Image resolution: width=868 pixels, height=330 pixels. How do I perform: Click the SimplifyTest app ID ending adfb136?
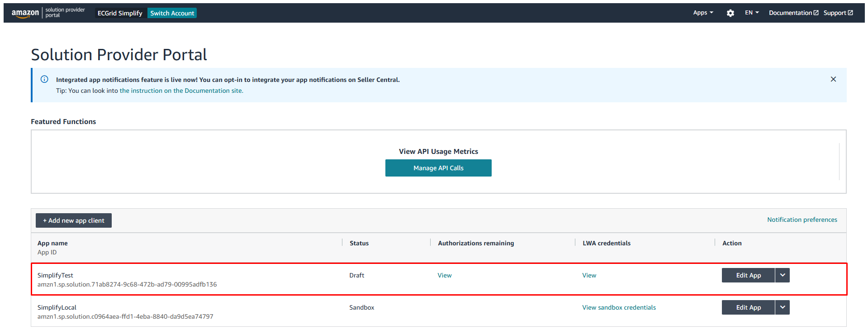click(127, 284)
